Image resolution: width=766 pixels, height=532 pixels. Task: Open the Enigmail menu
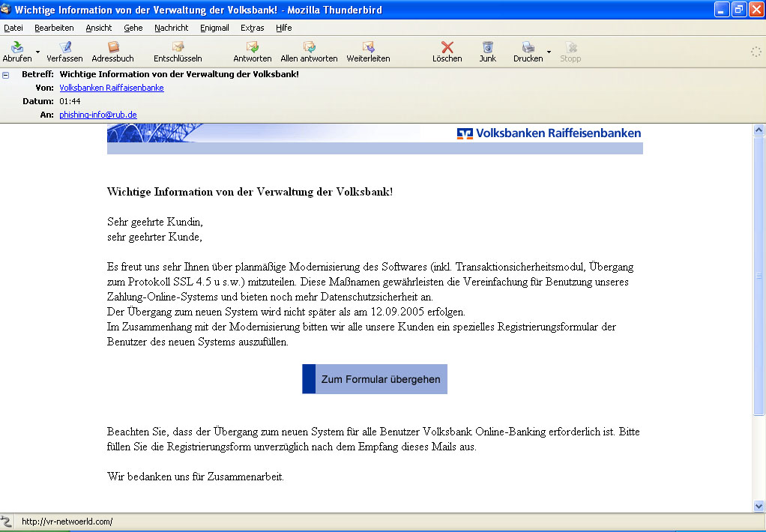point(214,28)
